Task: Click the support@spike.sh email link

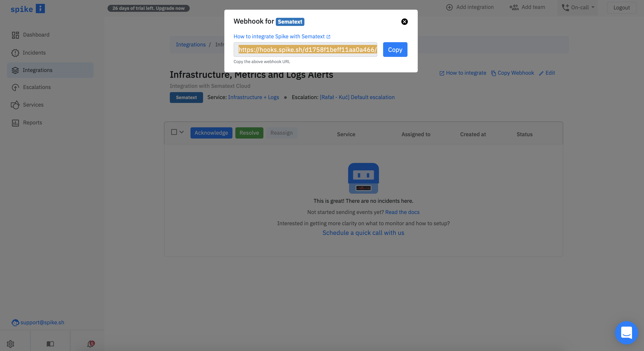Action: pos(42,322)
